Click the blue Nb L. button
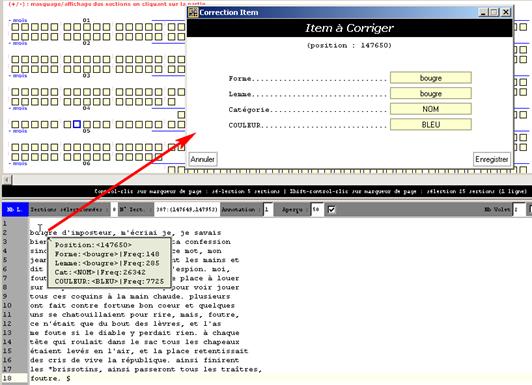The image size is (532, 385). click(x=15, y=209)
